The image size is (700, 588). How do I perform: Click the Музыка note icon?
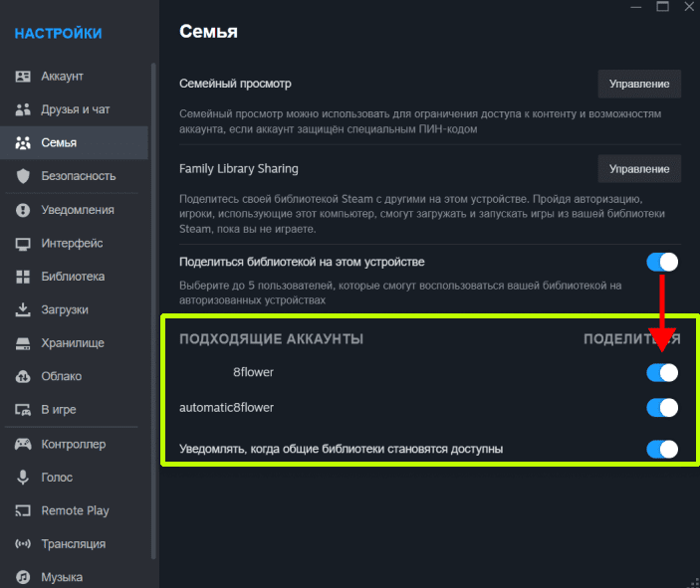23,577
